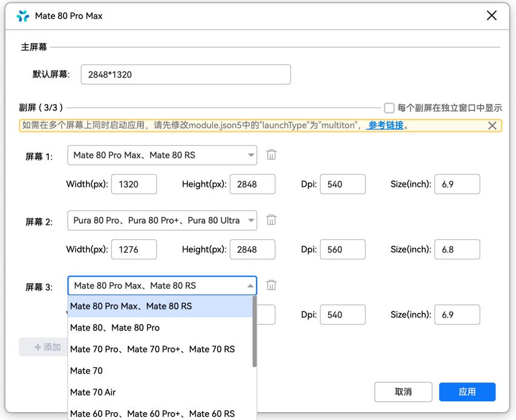516x420 pixels.
Task: Pick Mate 70 Pro、Mate 70 Pro+ option
Action: (x=152, y=349)
